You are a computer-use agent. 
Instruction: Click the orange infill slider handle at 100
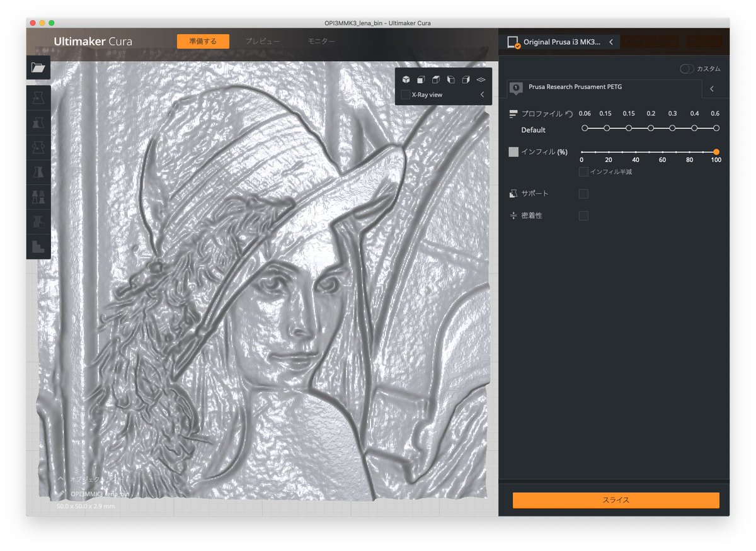click(716, 152)
